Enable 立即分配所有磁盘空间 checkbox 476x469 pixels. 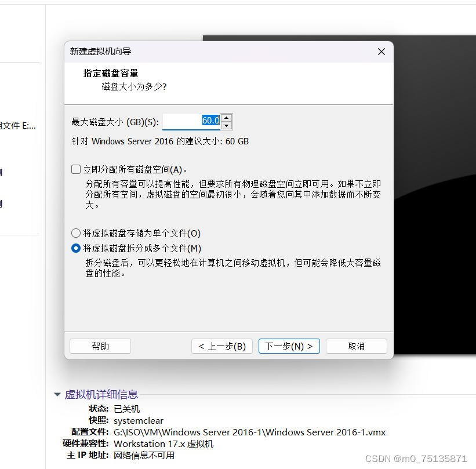coord(76,169)
